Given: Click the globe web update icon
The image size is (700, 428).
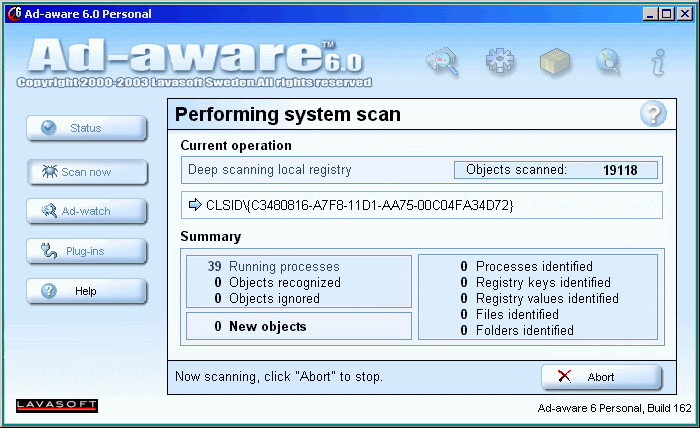Looking at the screenshot, I should 608,62.
